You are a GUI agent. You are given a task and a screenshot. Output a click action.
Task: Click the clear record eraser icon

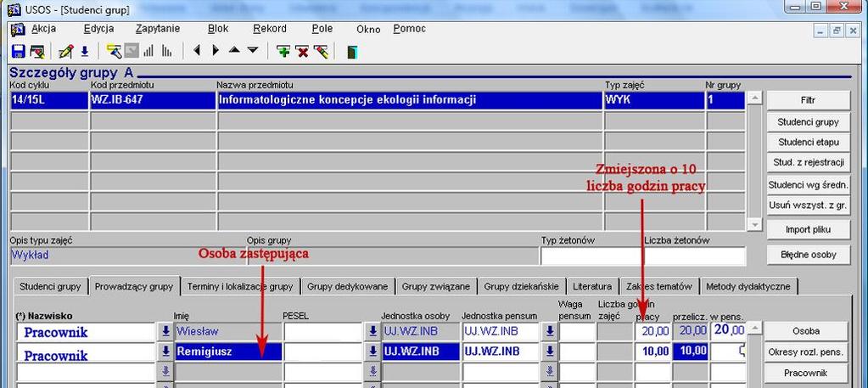point(321,52)
